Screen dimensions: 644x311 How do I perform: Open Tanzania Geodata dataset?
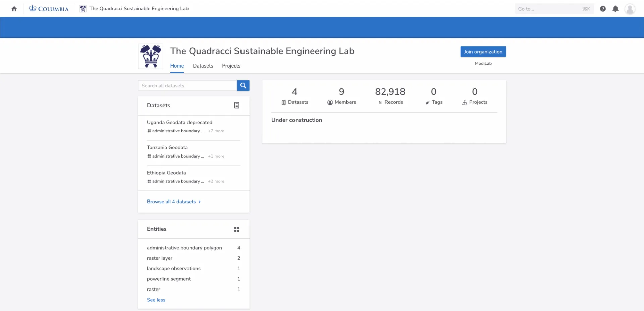(x=167, y=147)
